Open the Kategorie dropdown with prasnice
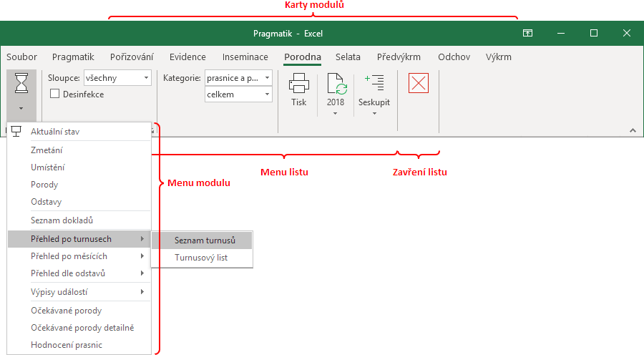Screen dimensions: 644x355 pos(238,77)
